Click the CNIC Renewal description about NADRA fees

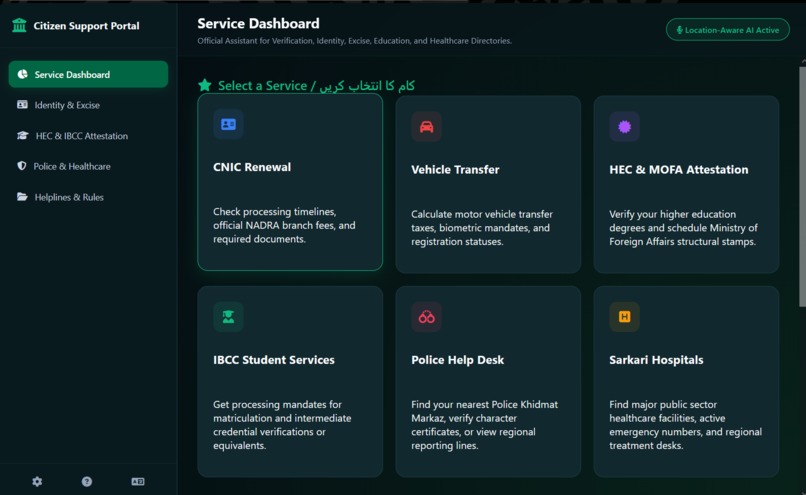pos(284,225)
